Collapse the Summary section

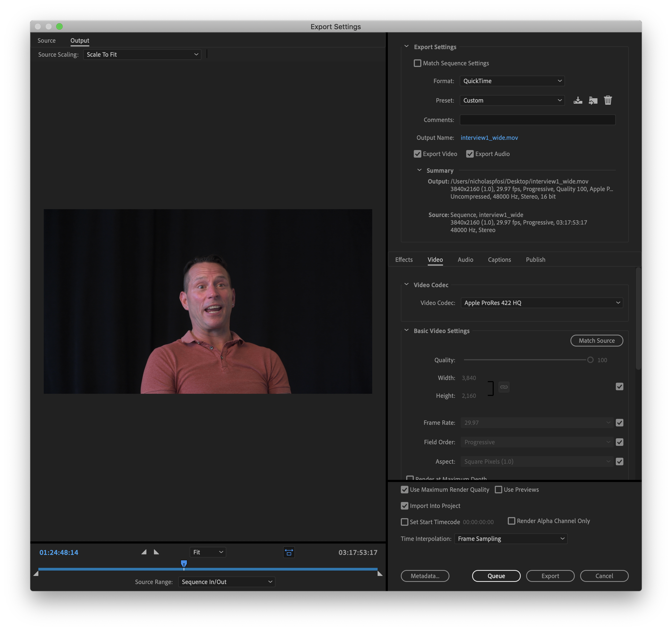point(419,170)
